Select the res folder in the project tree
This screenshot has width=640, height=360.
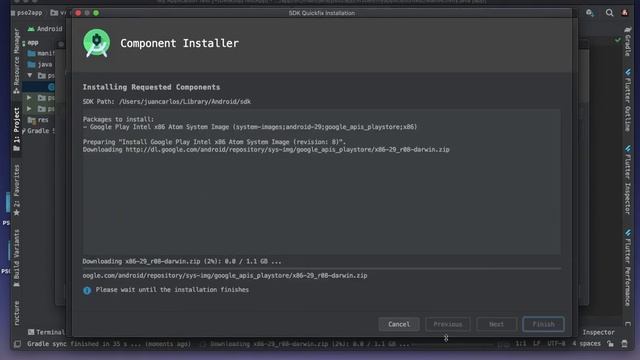tap(38, 120)
